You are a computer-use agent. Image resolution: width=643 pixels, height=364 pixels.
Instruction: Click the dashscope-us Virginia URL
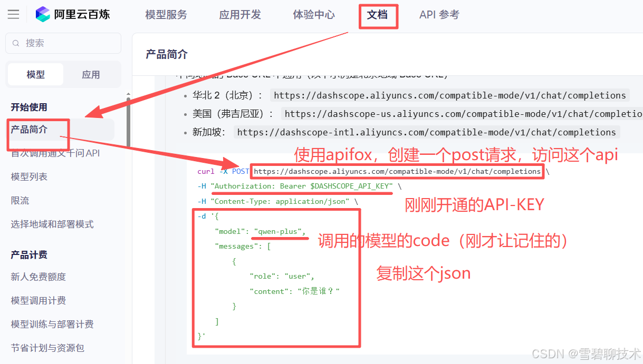pos(462,114)
